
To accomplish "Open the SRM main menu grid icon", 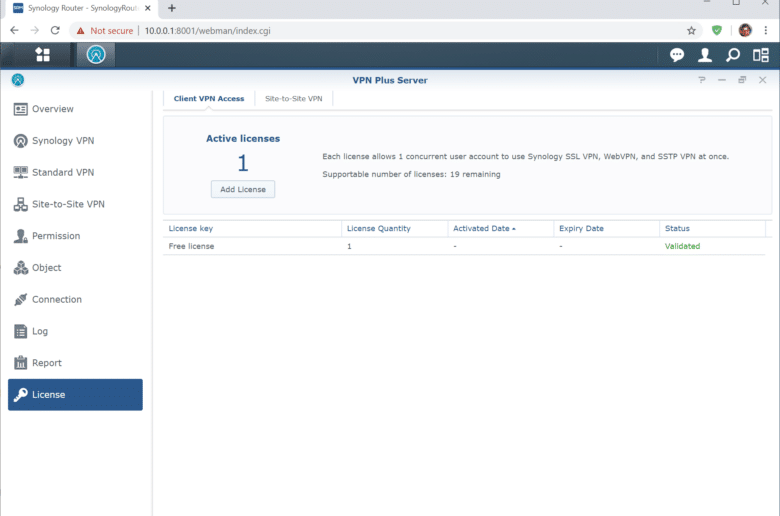I will (43, 55).
